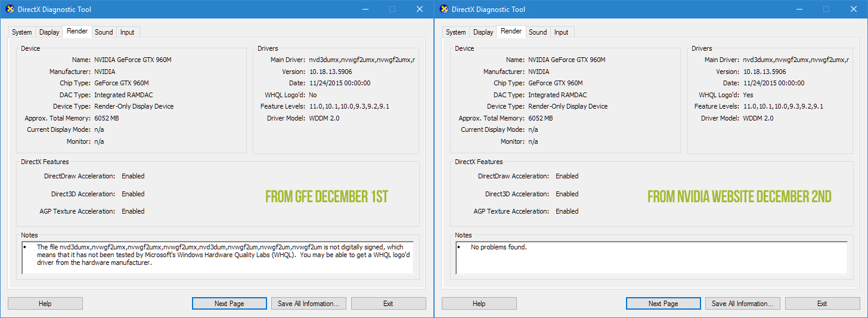
Task: Click WHQL Logo'd value 'Yes' in right window
Action: coord(748,95)
